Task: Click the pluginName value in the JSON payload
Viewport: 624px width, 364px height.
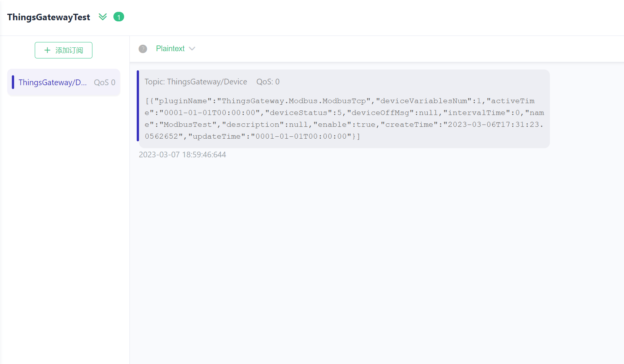Action: (296, 101)
